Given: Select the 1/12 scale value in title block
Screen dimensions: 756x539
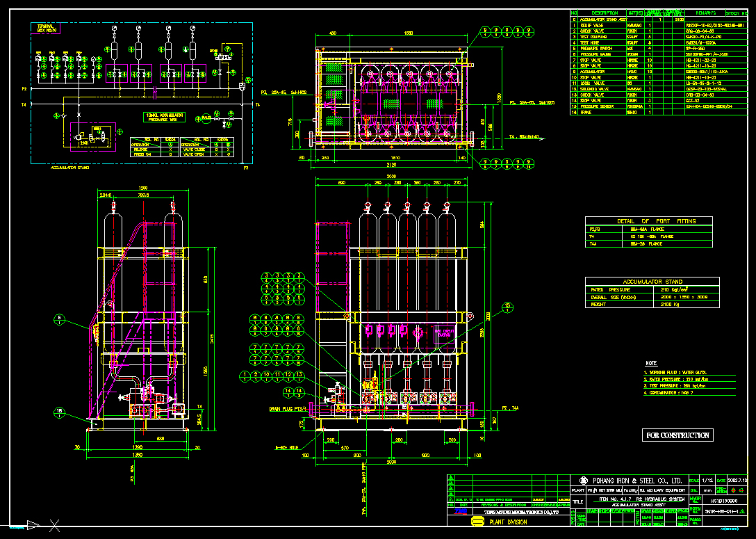Looking at the screenshot, I should coord(707,481).
